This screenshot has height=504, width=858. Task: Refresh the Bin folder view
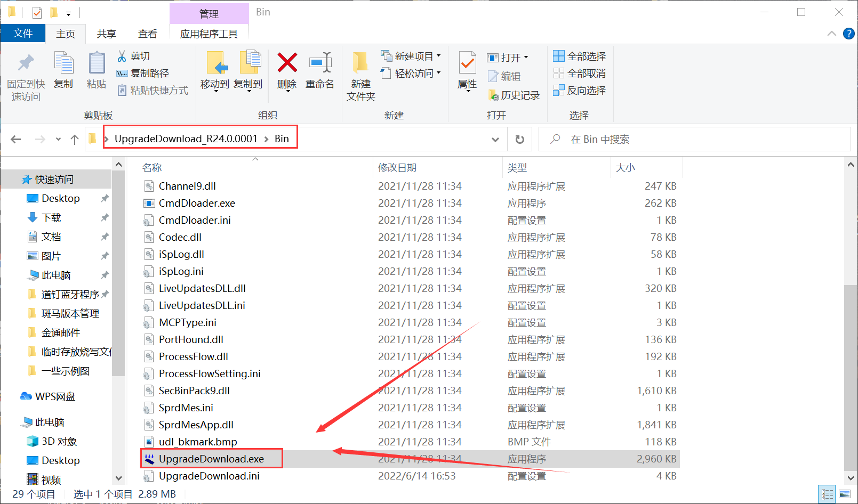pyautogui.click(x=519, y=139)
